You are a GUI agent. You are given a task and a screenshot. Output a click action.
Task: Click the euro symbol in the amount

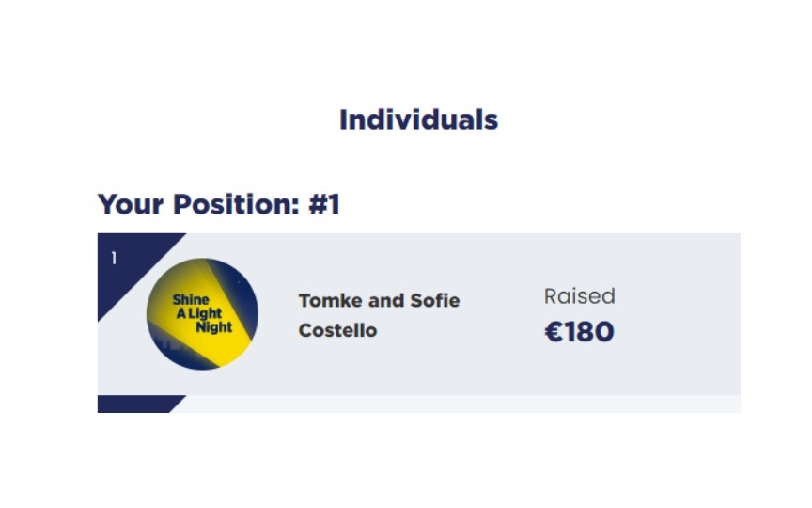pyautogui.click(x=554, y=332)
